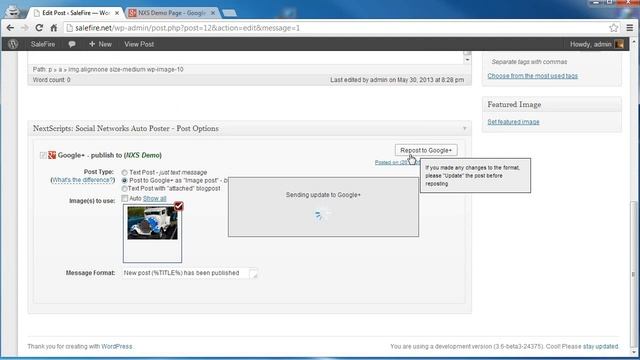Open a new browser tab

229,13
